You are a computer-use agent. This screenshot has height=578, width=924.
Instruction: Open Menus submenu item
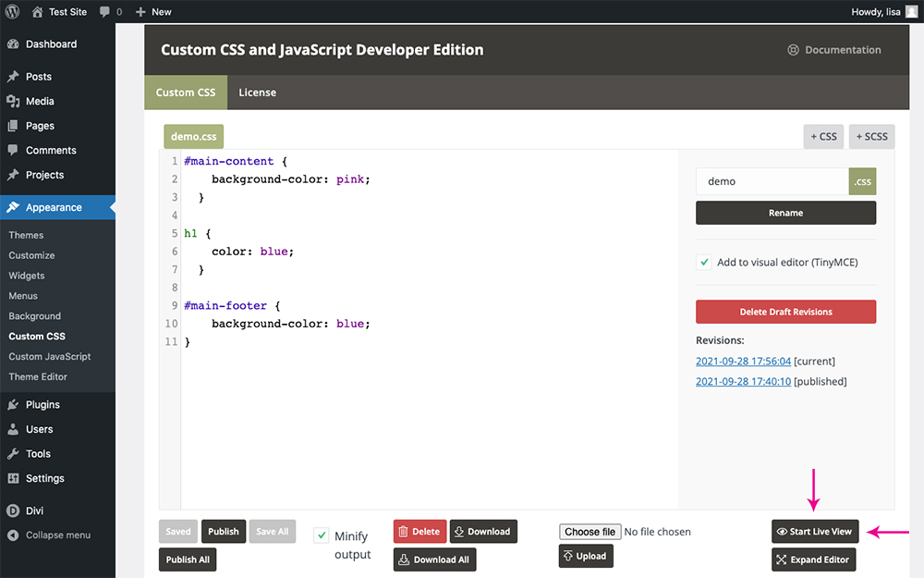[x=23, y=296]
